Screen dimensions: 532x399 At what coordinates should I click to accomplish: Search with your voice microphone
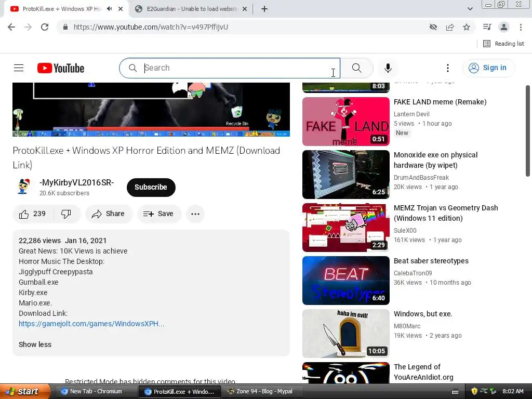[x=388, y=68]
